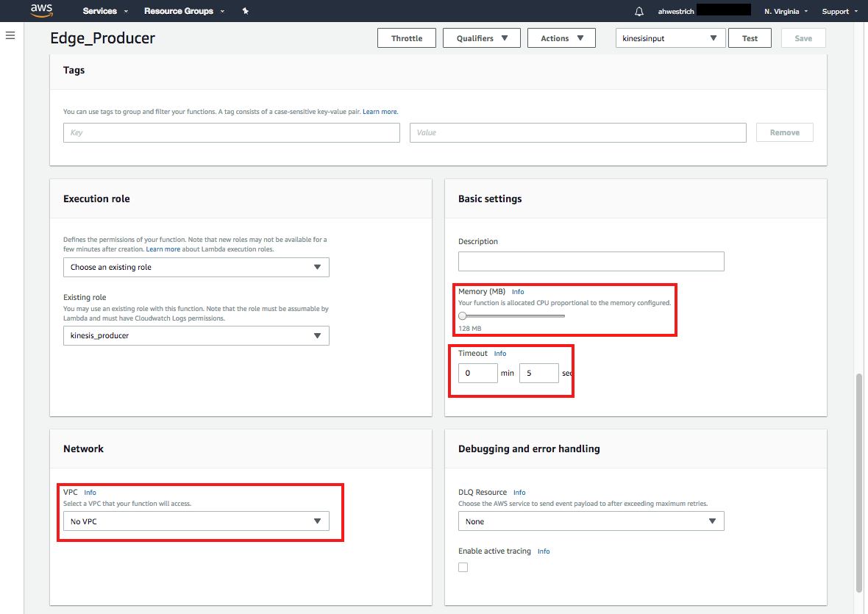
Task: Click the Test button
Action: click(750, 38)
